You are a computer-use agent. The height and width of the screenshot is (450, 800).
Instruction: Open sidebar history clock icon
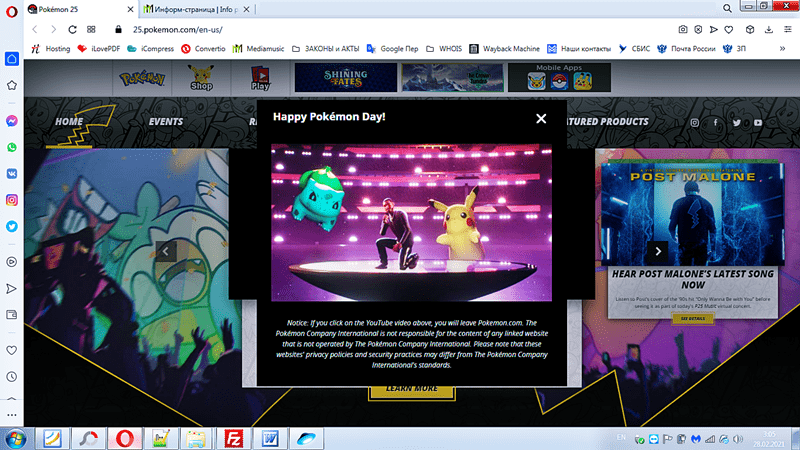[x=12, y=377]
